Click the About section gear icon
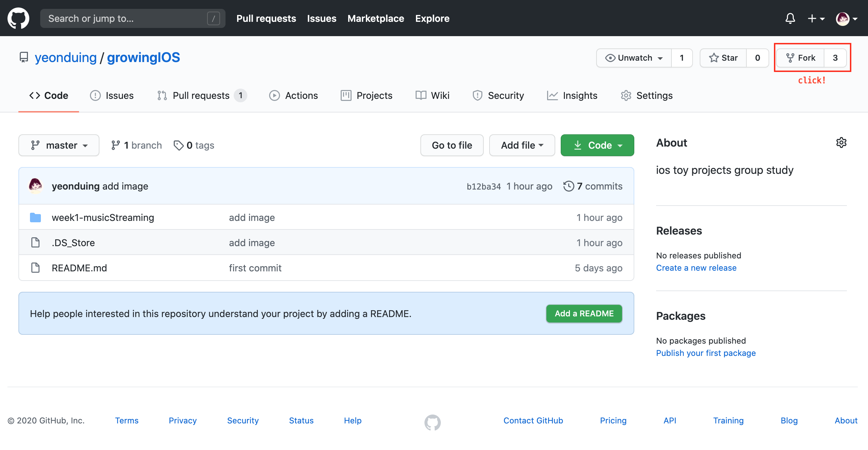This screenshot has width=868, height=450. [x=841, y=142]
